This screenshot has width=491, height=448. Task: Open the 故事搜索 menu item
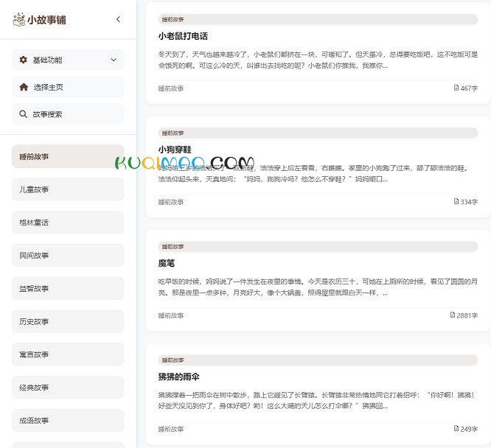click(x=68, y=114)
